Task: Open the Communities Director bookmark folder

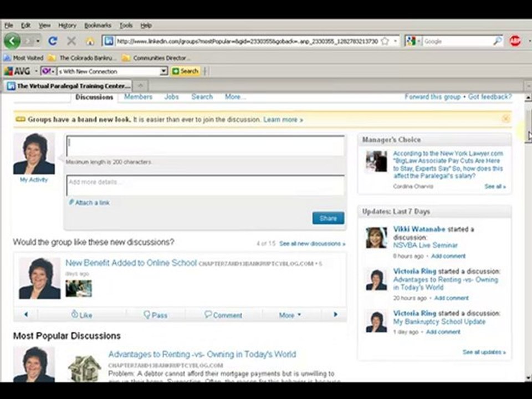Action: [x=155, y=58]
